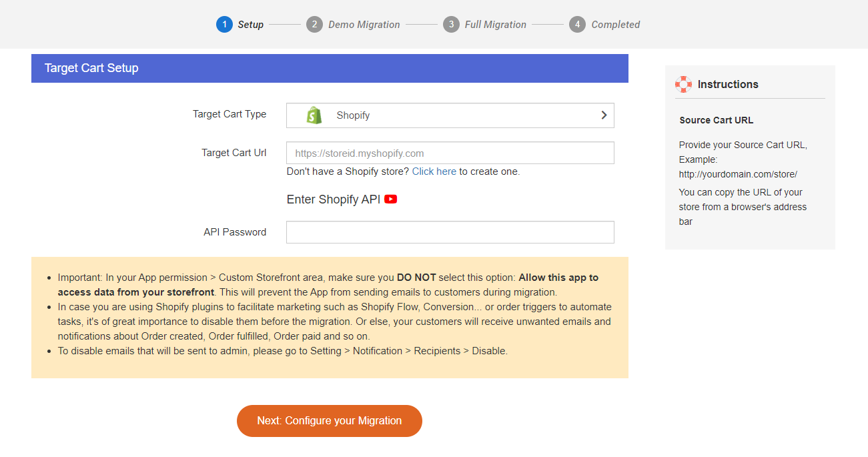868x457 pixels.
Task: Click inside the API Password field
Action: click(x=450, y=232)
